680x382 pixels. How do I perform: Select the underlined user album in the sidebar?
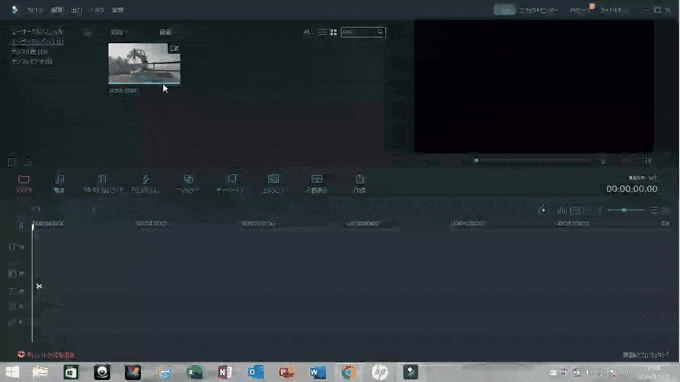37,42
